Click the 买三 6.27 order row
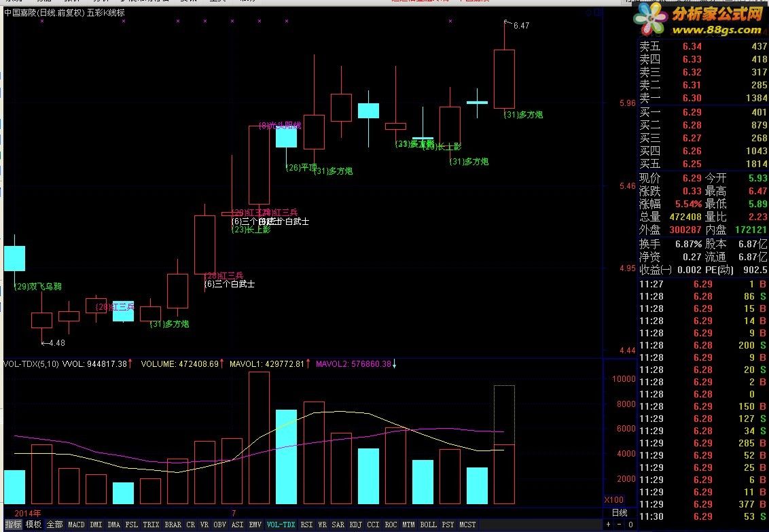 point(703,139)
